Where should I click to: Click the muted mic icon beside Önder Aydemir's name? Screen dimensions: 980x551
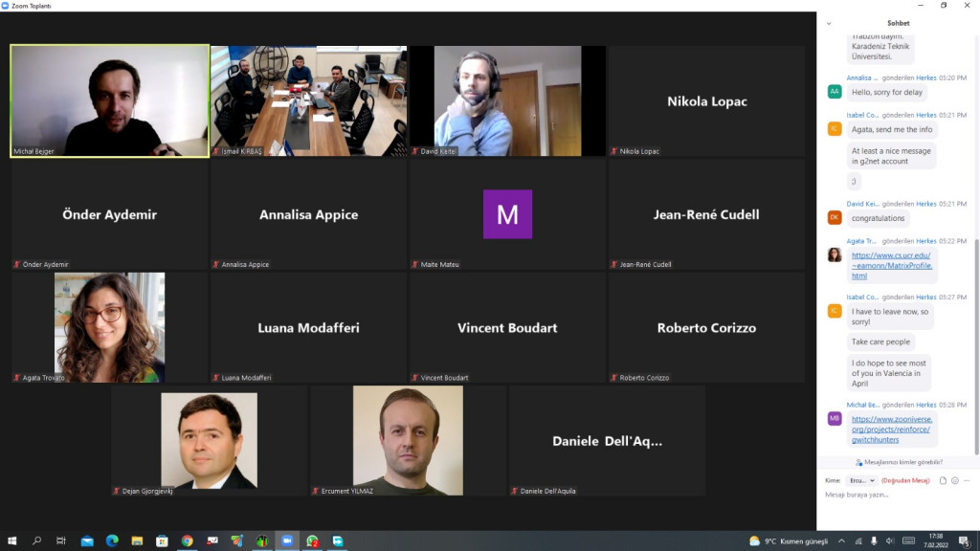(17, 264)
